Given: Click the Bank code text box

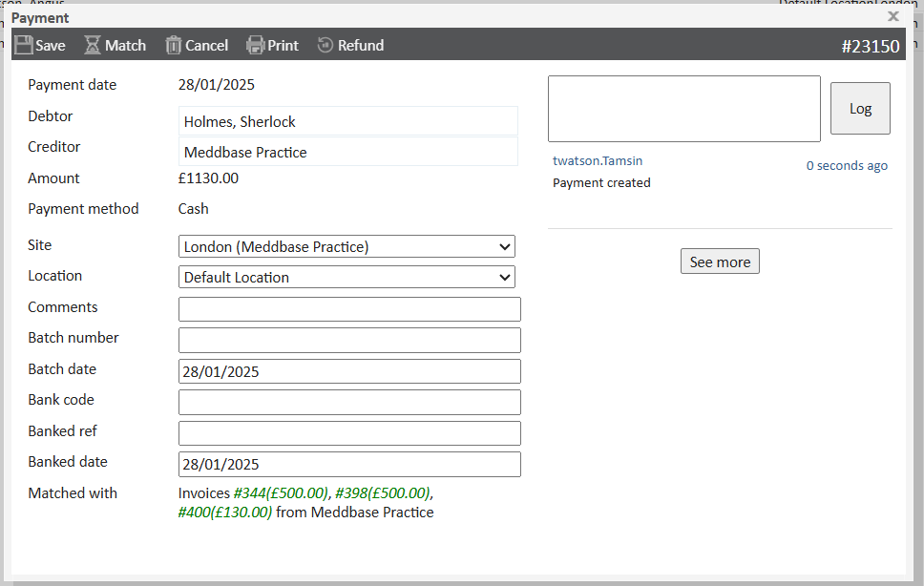Looking at the screenshot, I should (349, 402).
